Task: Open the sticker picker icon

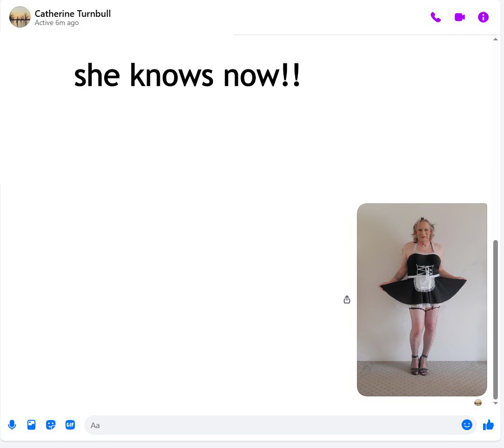Action: point(51,425)
